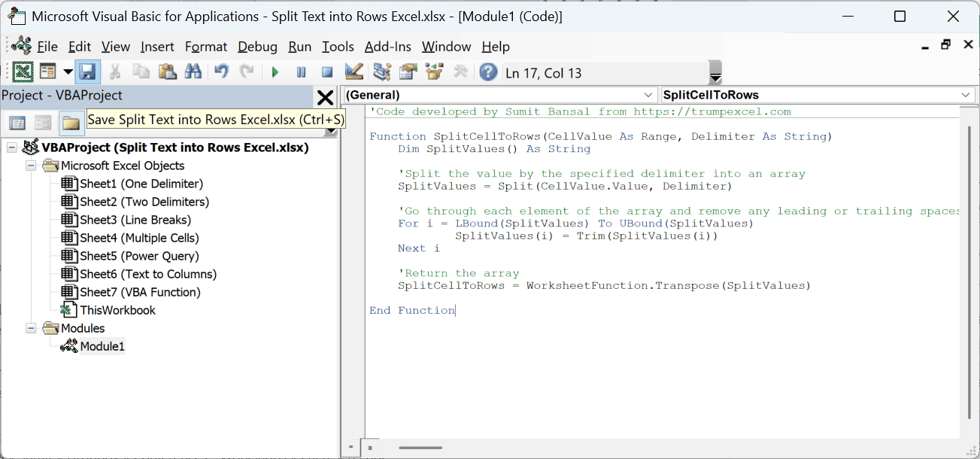Open toolbar options overflow arrow
980x459 pixels.
715,73
